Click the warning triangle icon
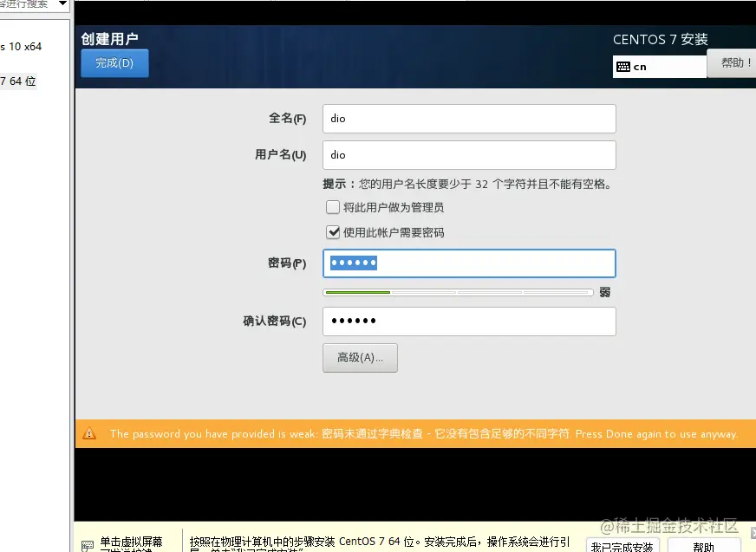 (89, 434)
